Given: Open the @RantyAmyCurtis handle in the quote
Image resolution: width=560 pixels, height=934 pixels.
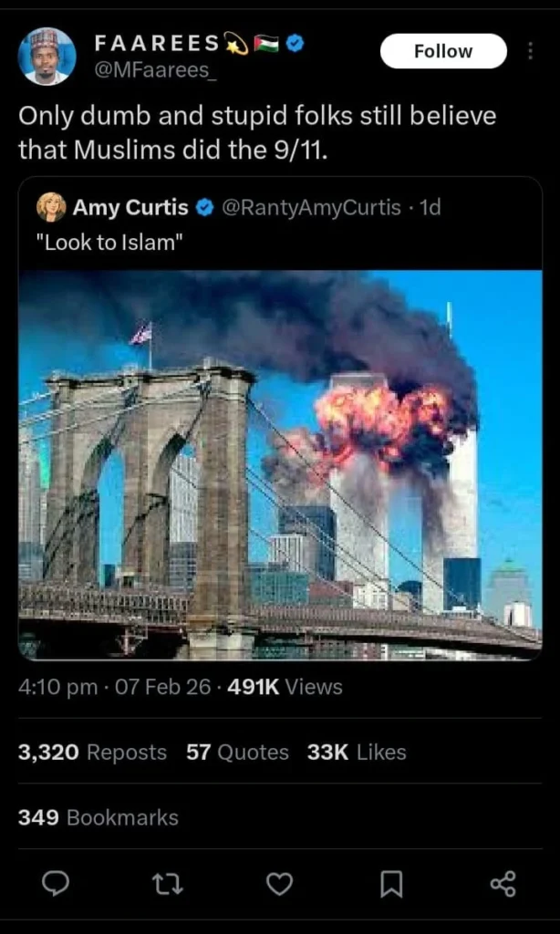Looking at the screenshot, I should [311, 207].
